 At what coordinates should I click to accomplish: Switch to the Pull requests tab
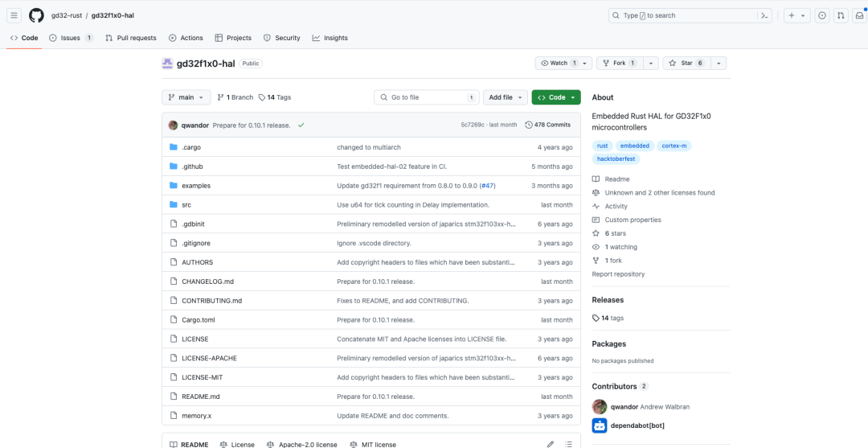[x=131, y=38]
